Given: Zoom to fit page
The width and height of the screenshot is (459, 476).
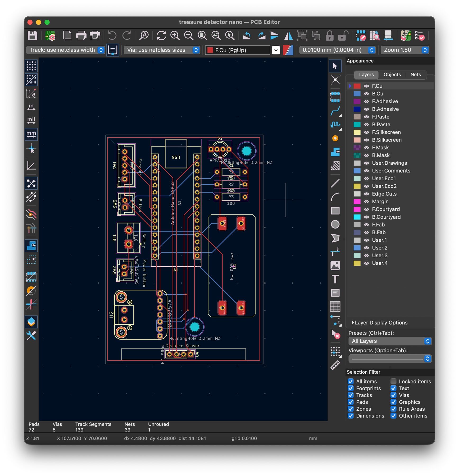Looking at the screenshot, I should coord(202,35).
